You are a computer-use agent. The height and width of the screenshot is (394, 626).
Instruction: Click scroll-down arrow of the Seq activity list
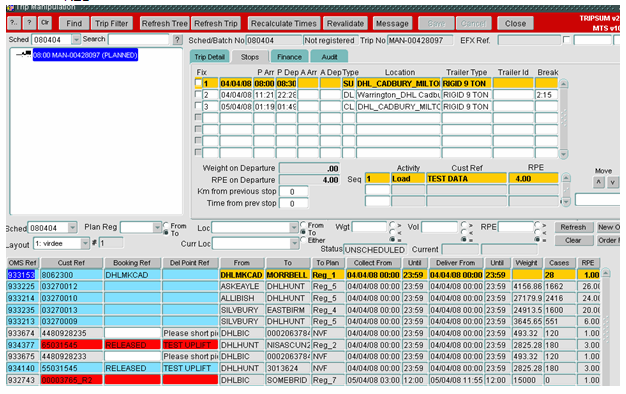click(x=566, y=202)
